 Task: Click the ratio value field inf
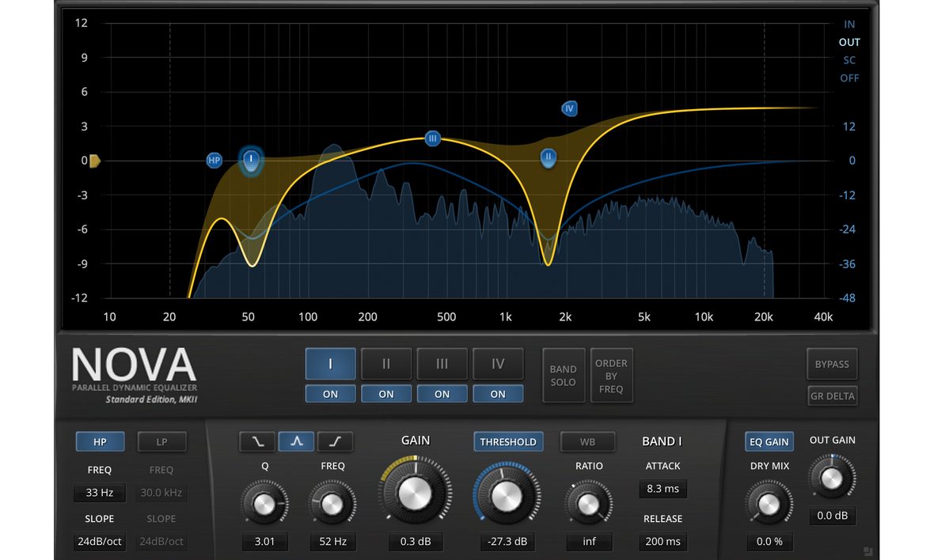[589, 542]
